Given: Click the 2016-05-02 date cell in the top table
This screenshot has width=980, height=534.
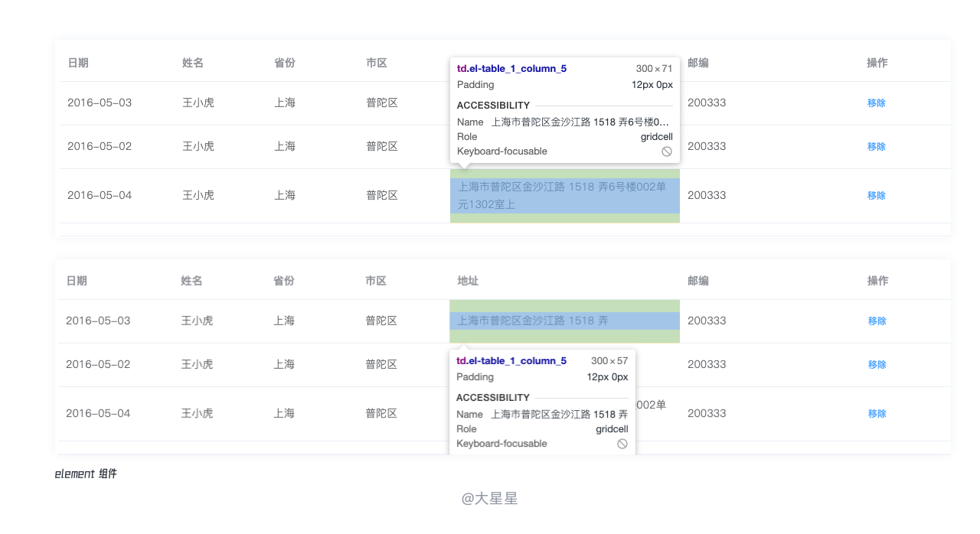Looking at the screenshot, I should click(x=100, y=147).
